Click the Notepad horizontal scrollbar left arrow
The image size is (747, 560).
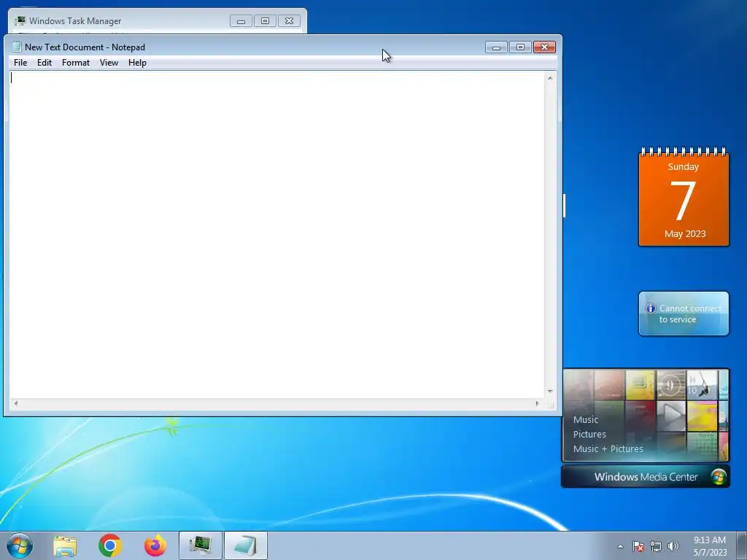click(16, 403)
